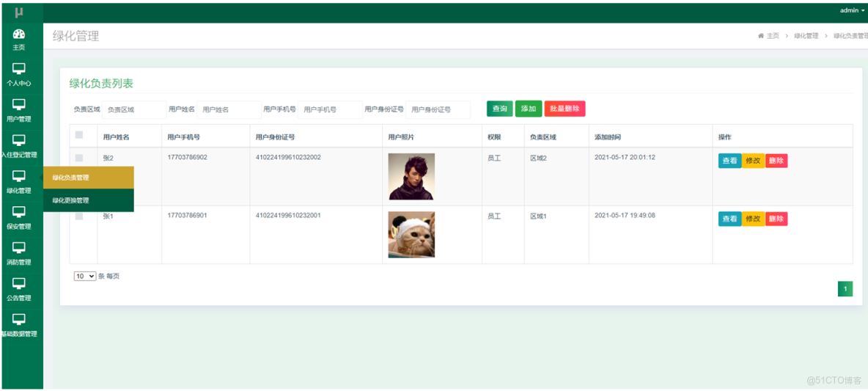
Task: Click the phone number 17703786902
Action: point(187,157)
